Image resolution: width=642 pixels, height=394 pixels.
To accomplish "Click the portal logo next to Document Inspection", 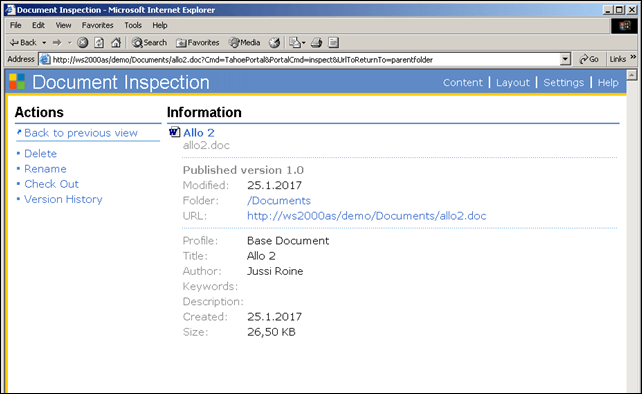I will tap(17, 82).
